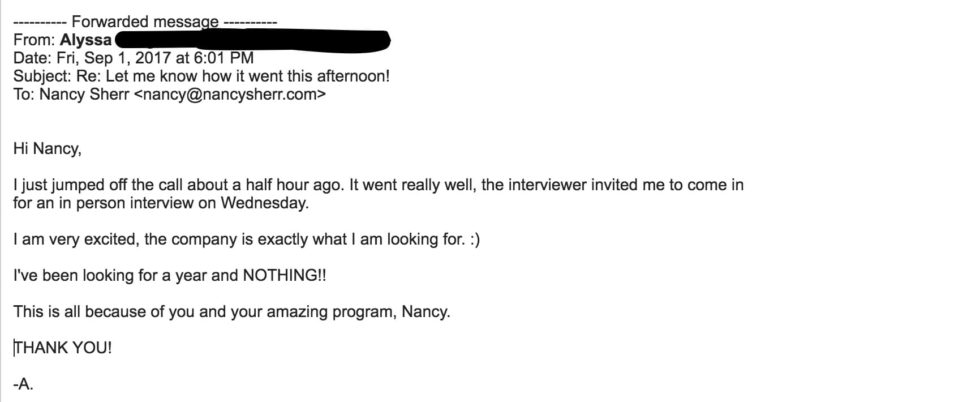Click the Subject line text

click(201, 76)
